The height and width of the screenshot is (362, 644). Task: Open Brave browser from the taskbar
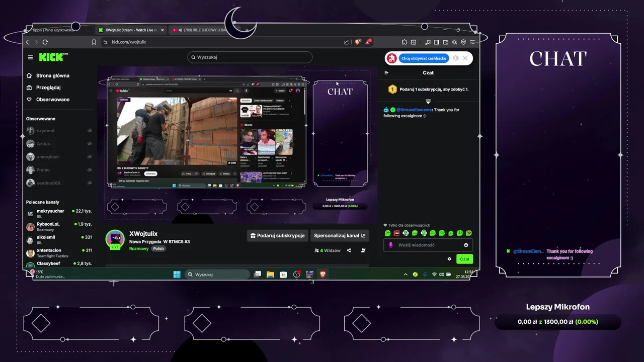tap(323, 275)
